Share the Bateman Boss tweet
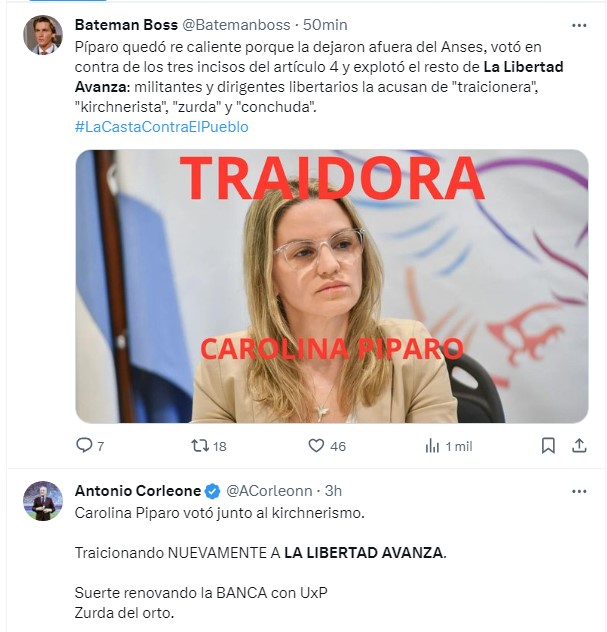The height and width of the screenshot is (632, 607). tap(579, 446)
